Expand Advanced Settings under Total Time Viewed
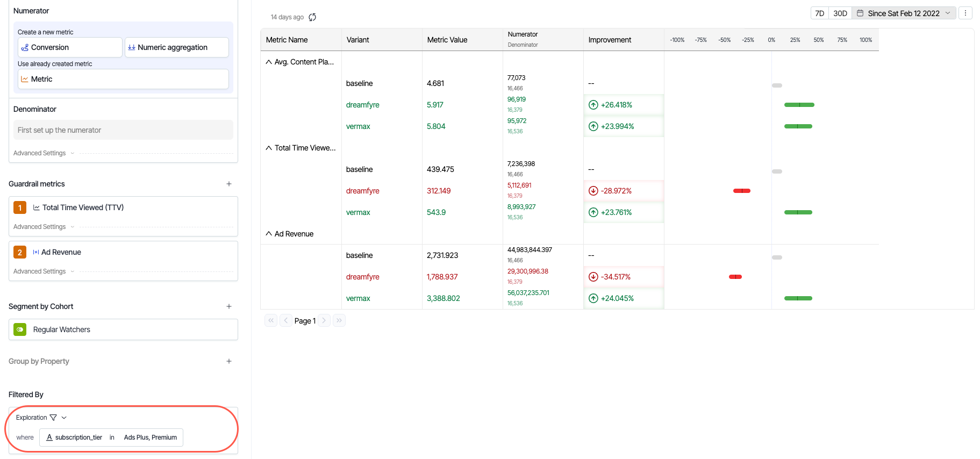The width and height of the screenshot is (980, 459). coord(44,227)
